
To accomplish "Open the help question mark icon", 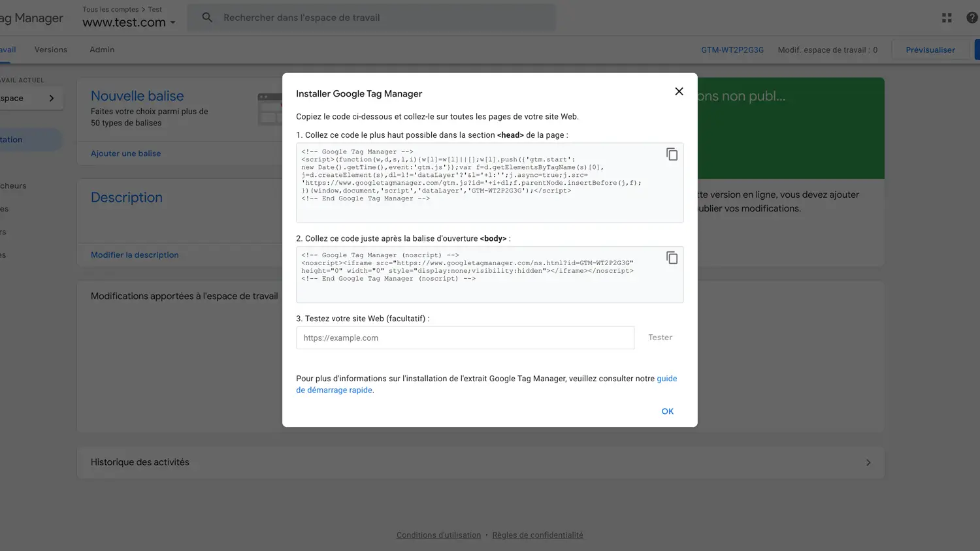I will (x=972, y=18).
